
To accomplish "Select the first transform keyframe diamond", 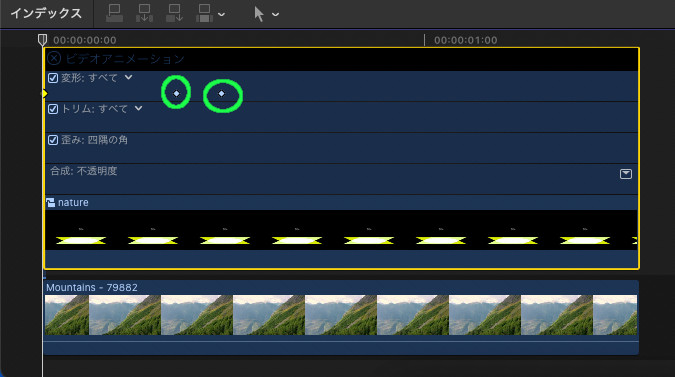I will (x=176, y=93).
